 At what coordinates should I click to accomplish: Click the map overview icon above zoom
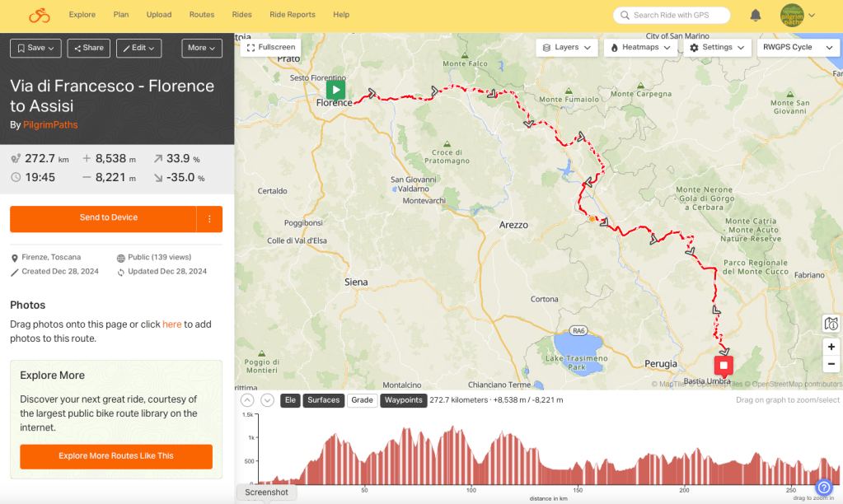click(x=831, y=324)
